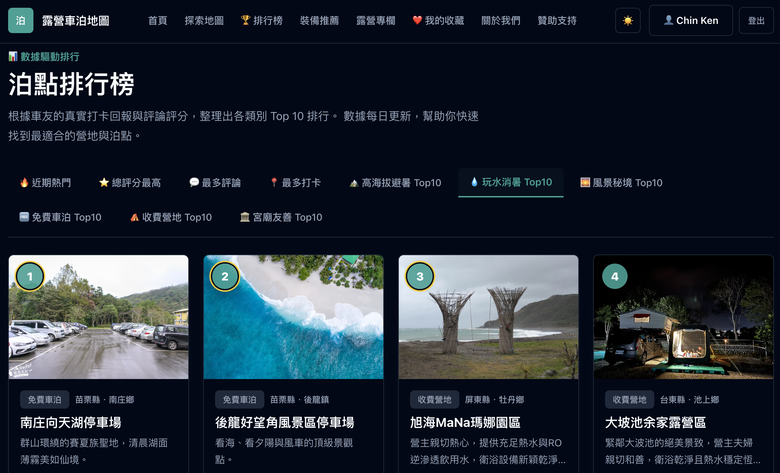Switch to the 最多評論 tab
This screenshot has width=780, height=473.
click(215, 183)
